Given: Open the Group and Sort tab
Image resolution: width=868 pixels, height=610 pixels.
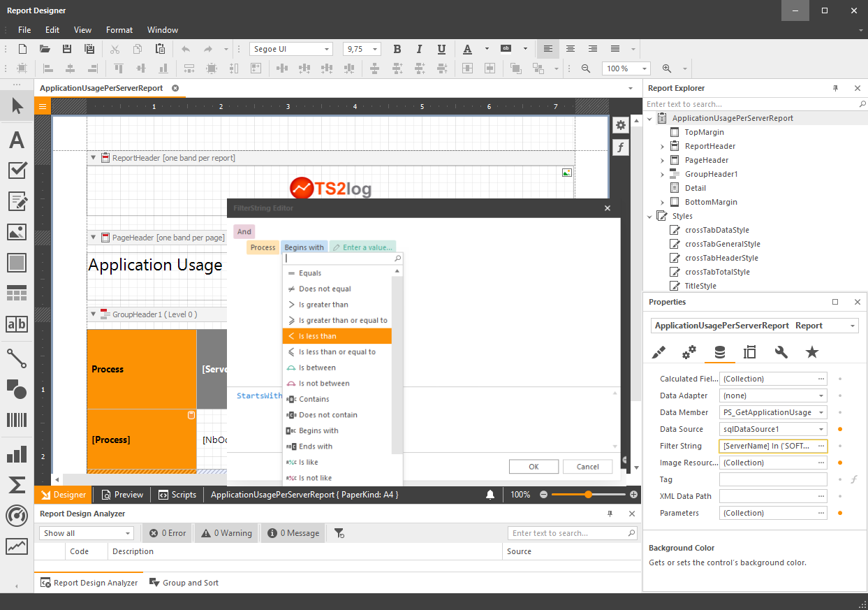Looking at the screenshot, I should coord(184,583).
